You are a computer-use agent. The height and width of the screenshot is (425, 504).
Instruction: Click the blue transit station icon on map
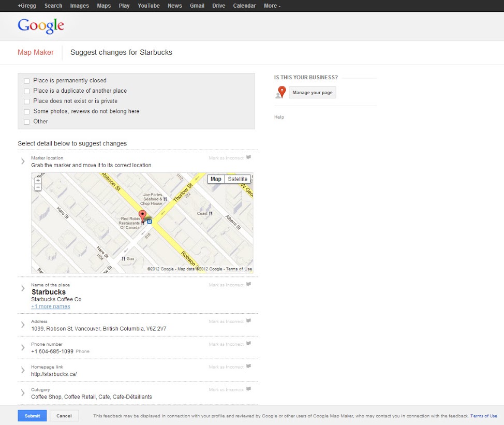click(x=150, y=222)
